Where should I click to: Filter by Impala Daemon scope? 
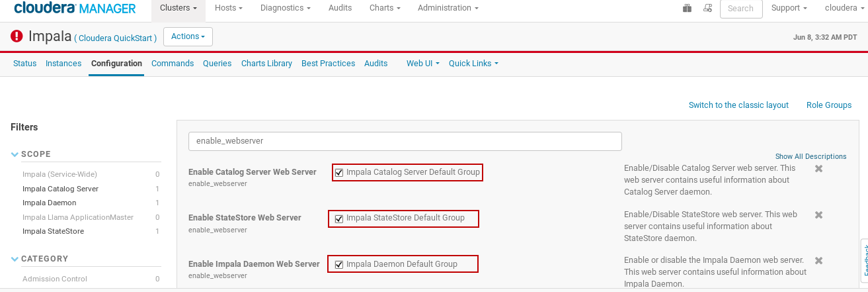click(49, 203)
